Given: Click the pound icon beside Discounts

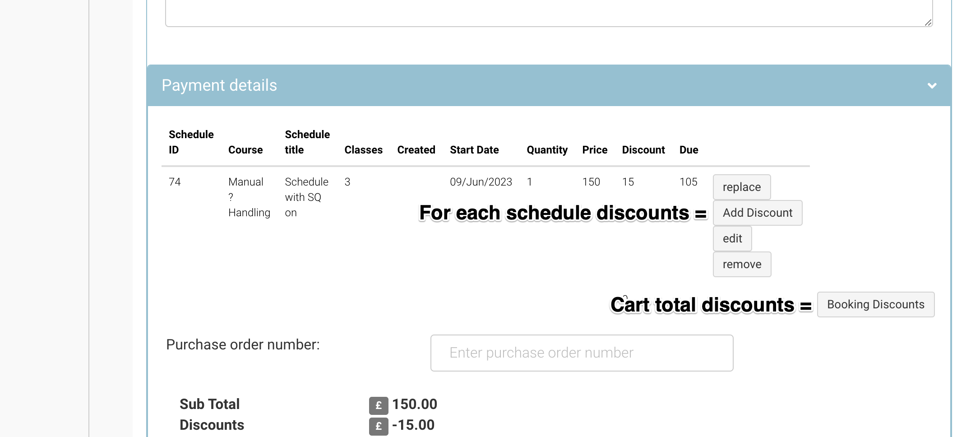Looking at the screenshot, I should (x=379, y=426).
